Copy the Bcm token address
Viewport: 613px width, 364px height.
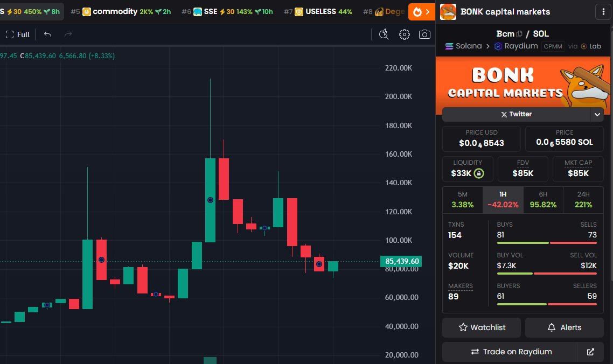[x=519, y=34]
